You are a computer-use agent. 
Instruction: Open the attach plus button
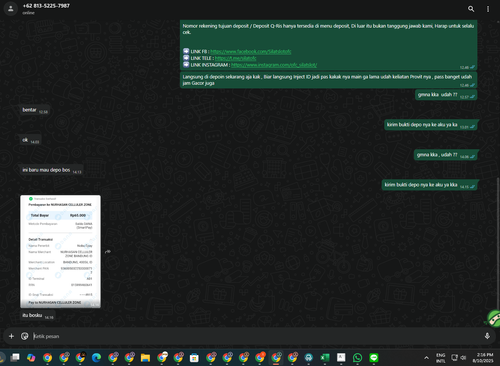tap(11, 336)
